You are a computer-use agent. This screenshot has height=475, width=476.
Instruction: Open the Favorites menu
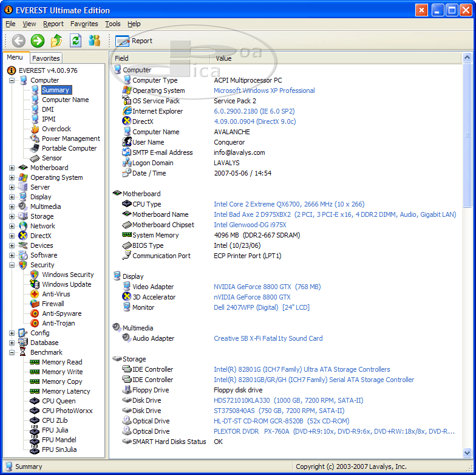pyautogui.click(x=84, y=24)
